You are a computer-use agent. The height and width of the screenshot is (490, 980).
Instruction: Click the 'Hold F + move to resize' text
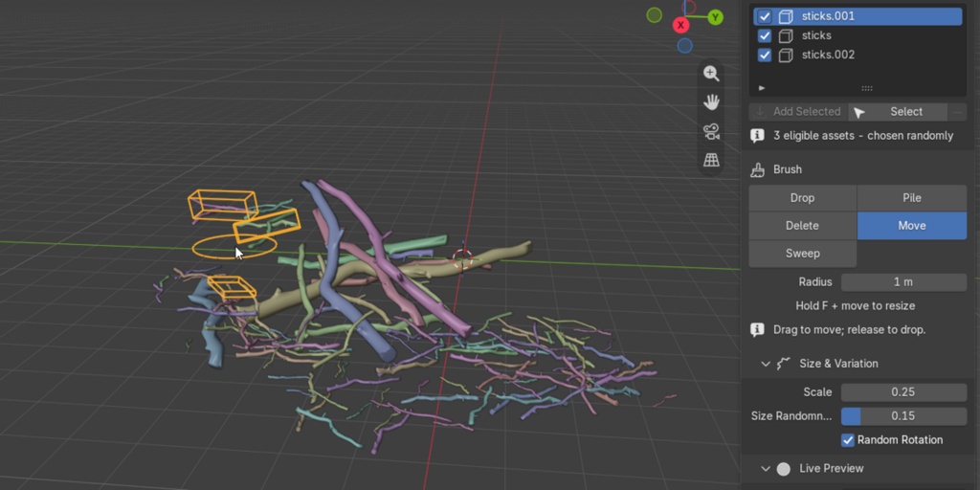coord(855,305)
